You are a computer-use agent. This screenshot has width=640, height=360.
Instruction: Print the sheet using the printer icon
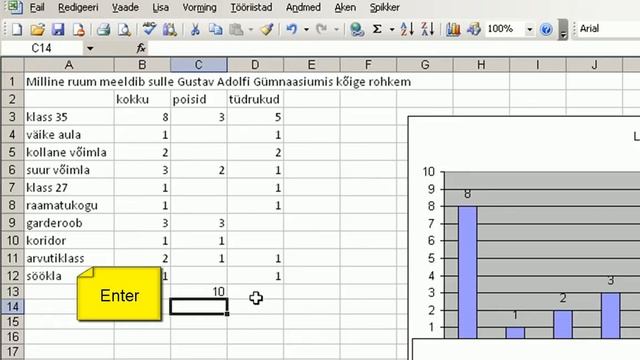(x=103, y=29)
